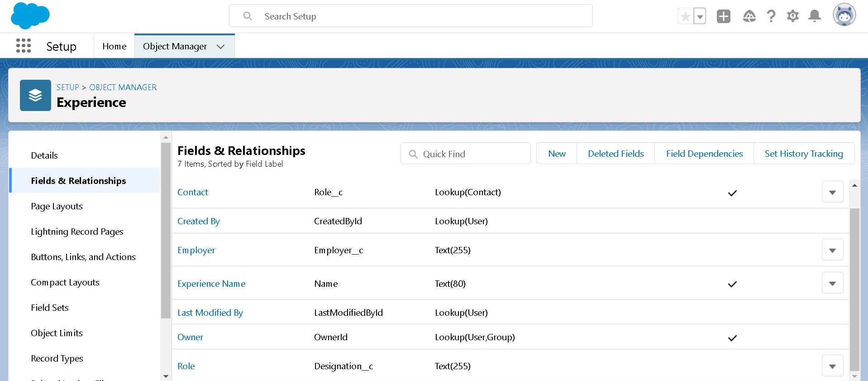Image resolution: width=868 pixels, height=381 pixels.
Task: Click the Employer__c API name cell
Action: (x=339, y=250)
